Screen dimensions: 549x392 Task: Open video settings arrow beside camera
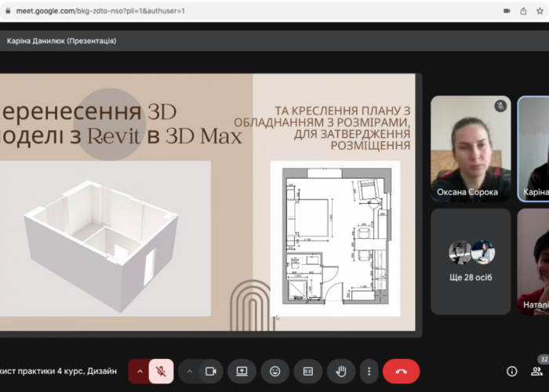point(189,371)
